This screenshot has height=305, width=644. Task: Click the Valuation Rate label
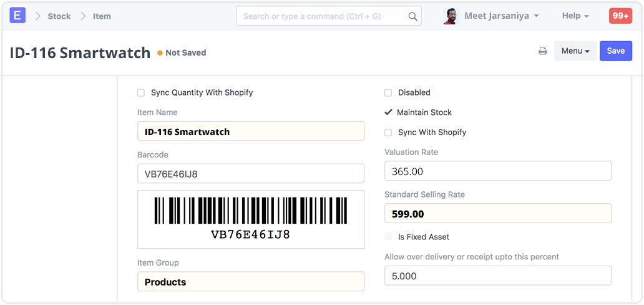[x=411, y=152]
